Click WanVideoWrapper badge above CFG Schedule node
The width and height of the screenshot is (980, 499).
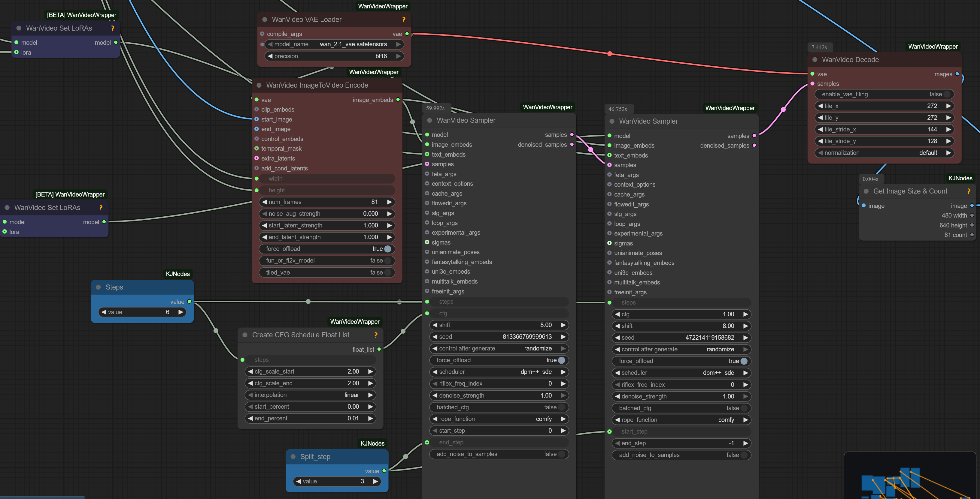click(x=355, y=322)
